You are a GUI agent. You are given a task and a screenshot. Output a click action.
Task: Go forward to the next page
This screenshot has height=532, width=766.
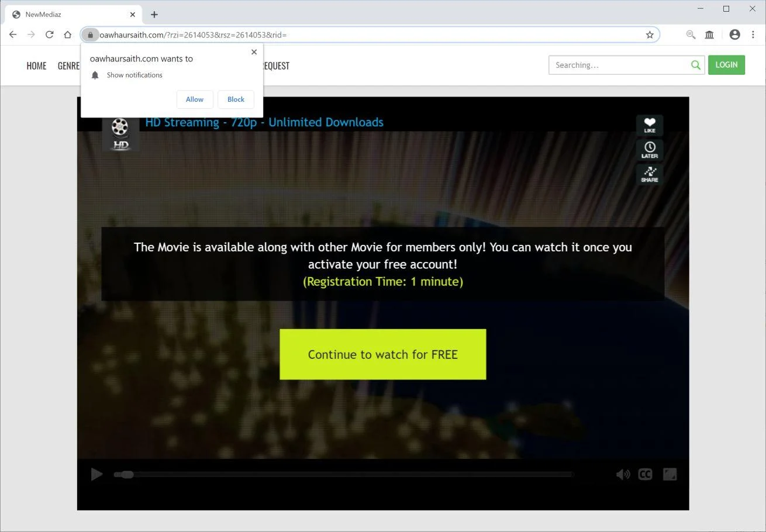click(31, 34)
